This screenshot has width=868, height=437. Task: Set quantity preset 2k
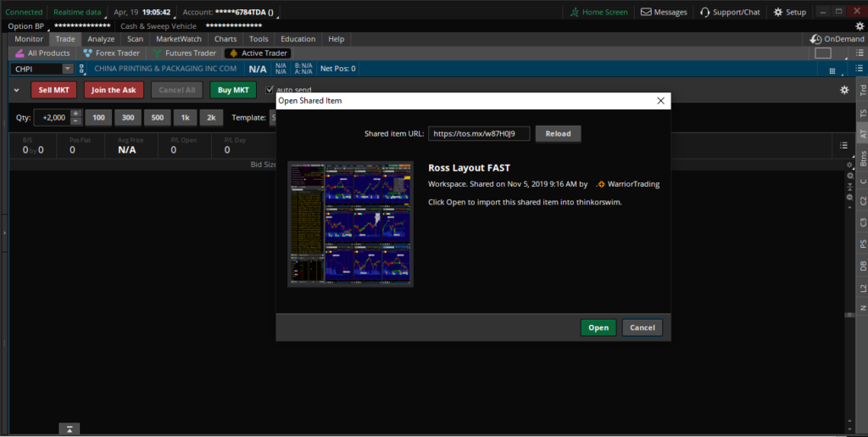(x=211, y=117)
